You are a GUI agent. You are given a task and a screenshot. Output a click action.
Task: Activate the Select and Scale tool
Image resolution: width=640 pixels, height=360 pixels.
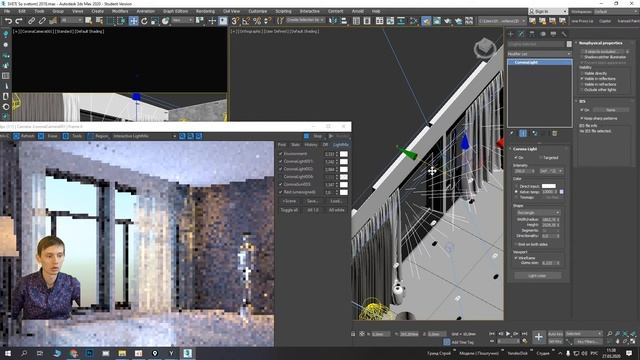(x=155, y=21)
